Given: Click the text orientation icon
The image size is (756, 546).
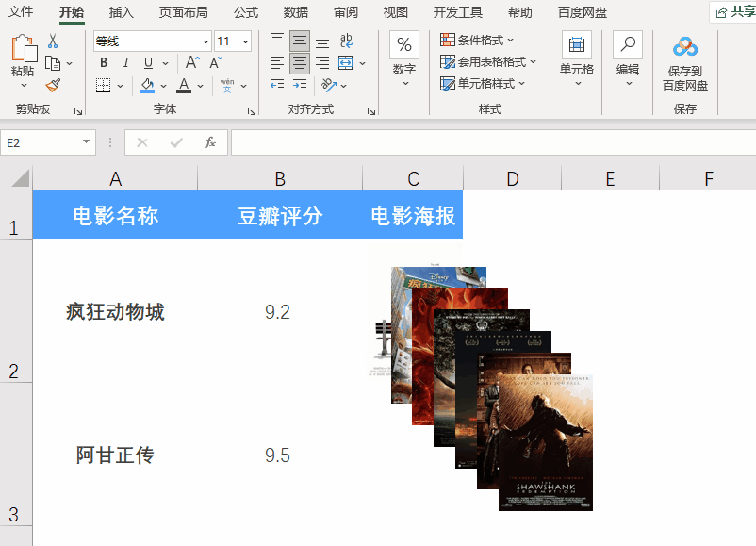Looking at the screenshot, I should click(329, 86).
